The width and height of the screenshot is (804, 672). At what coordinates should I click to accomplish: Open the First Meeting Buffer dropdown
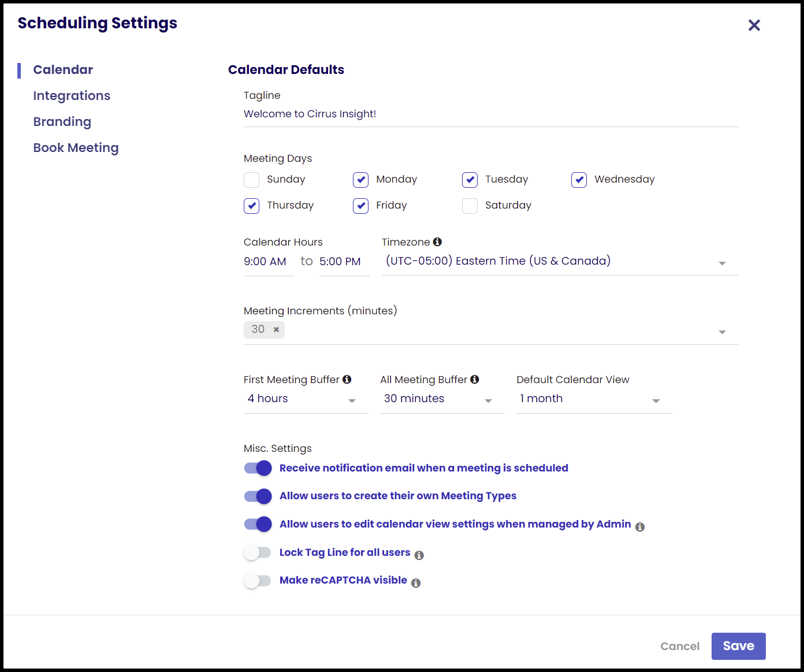[306, 399]
